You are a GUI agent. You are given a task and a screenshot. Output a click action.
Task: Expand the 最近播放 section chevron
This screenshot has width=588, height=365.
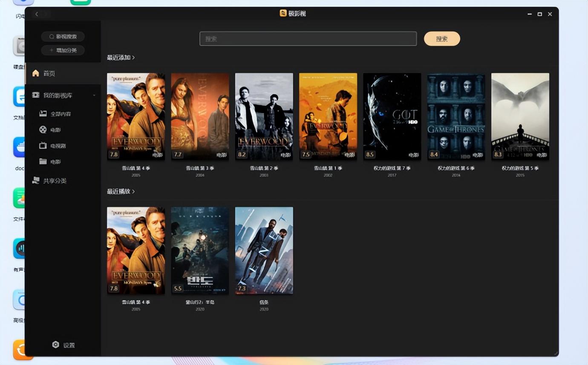pos(133,191)
